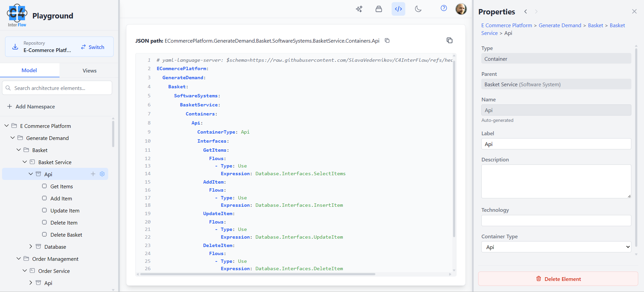Collapse the selected Api container node
Viewport: 644px width, 292px height.
(31, 174)
